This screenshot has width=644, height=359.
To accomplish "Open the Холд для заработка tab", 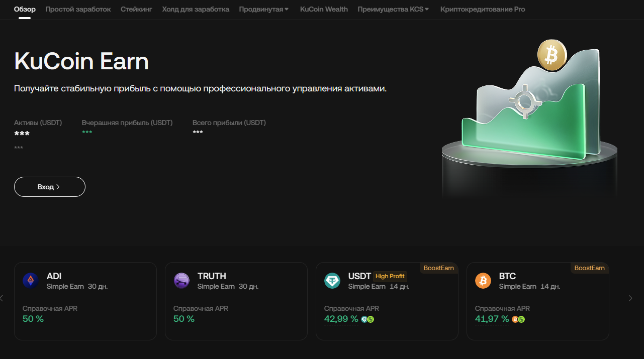I will (x=196, y=9).
